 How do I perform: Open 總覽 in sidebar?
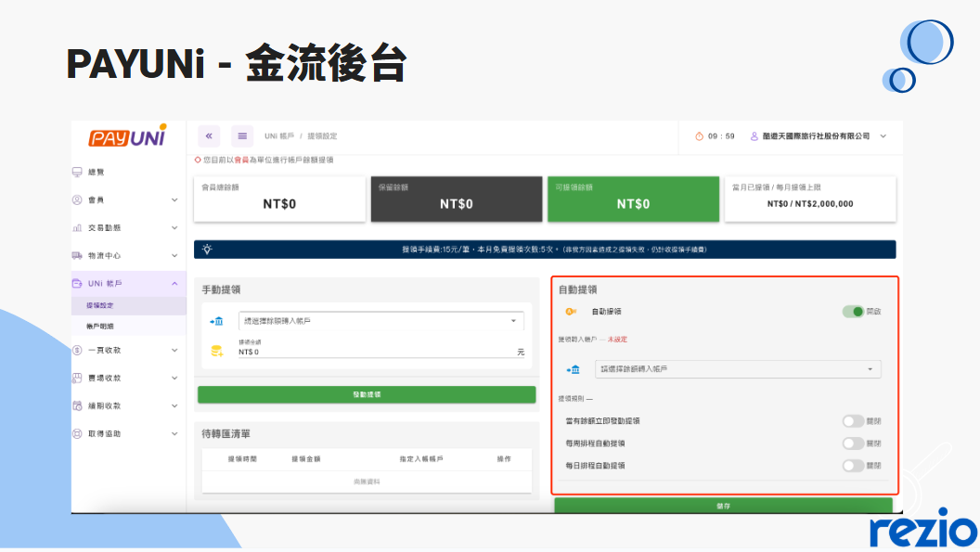(x=129, y=172)
